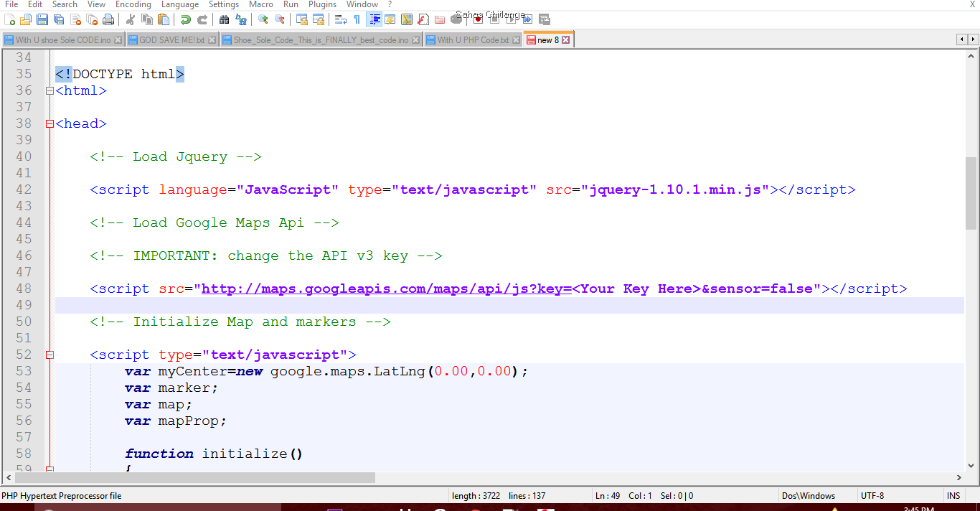
Task: Toggle the Function List icon
Action: [423, 19]
